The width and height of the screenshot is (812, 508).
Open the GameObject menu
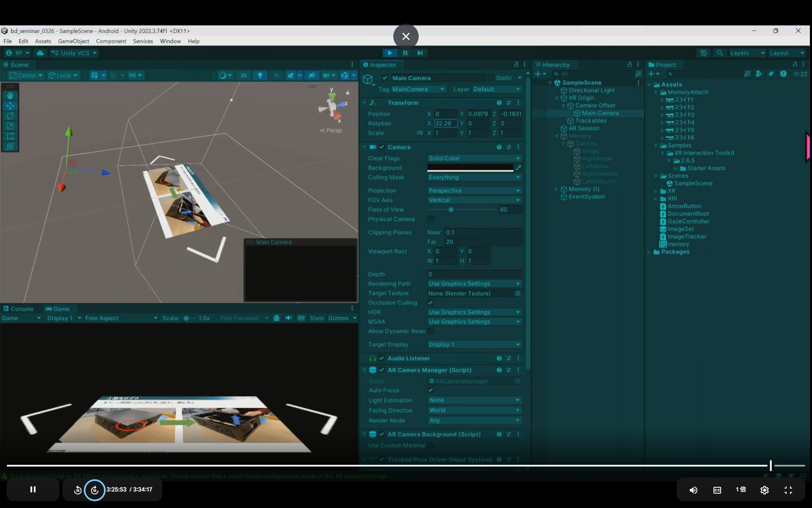(x=73, y=41)
